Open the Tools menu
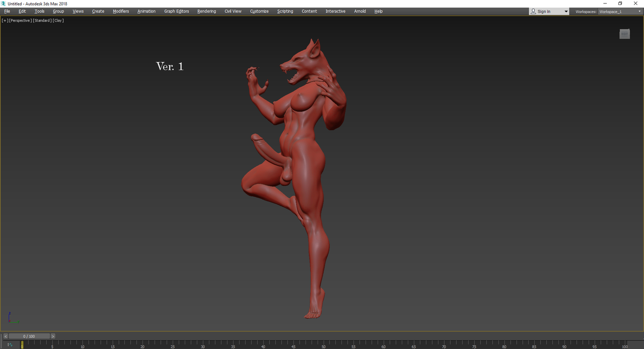Viewport: 644px width, 349px height. coord(39,11)
